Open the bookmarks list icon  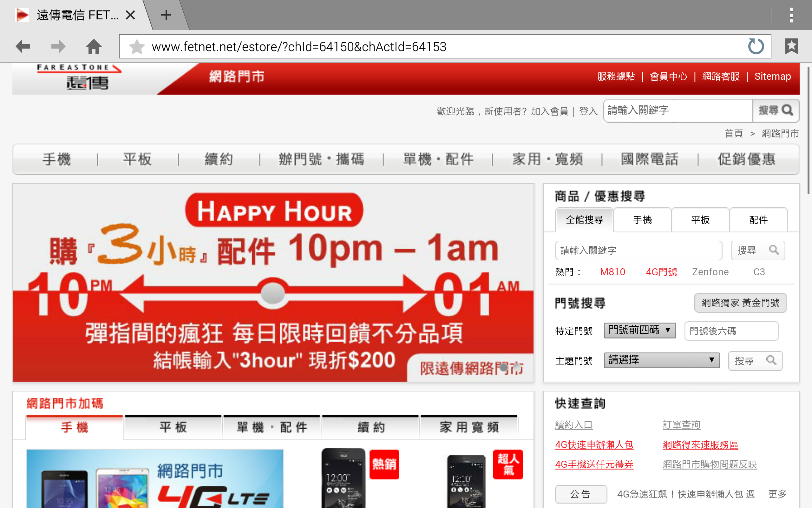click(791, 46)
